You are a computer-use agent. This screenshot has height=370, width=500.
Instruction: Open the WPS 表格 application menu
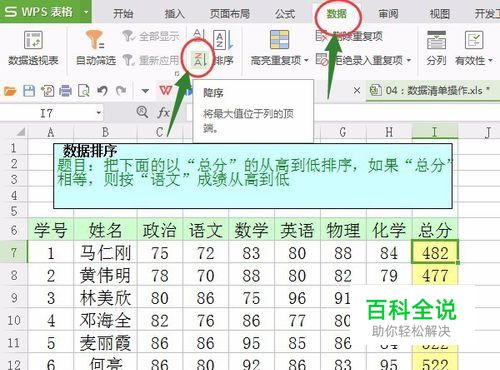(x=46, y=12)
